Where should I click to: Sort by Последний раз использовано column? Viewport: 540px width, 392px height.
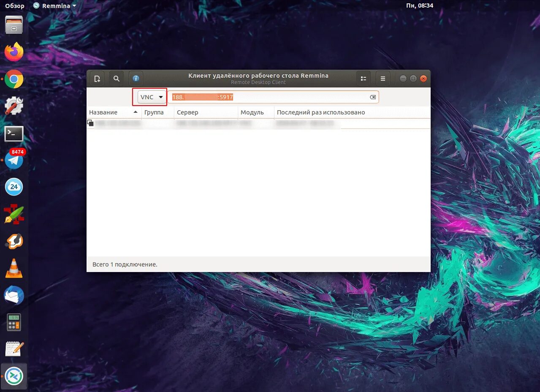(x=352, y=112)
